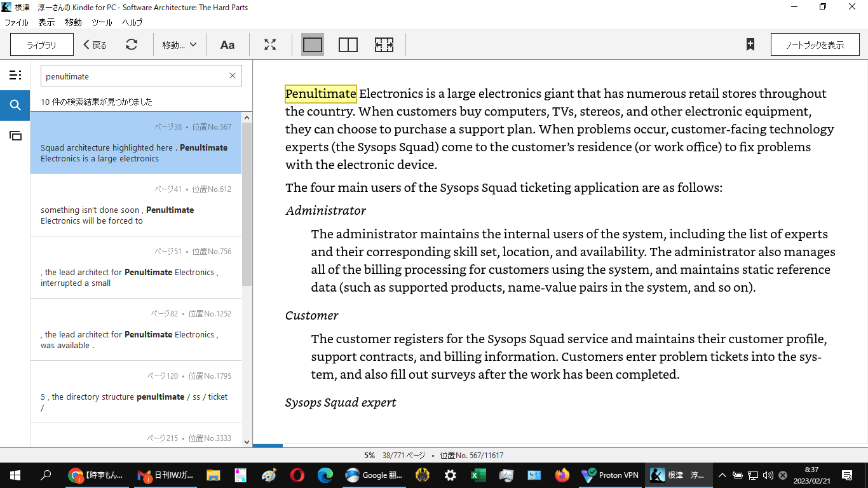Image resolution: width=868 pixels, height=488 pixels.
Task: Switch to Chrome window in taskbar
Action: point(96,475)
